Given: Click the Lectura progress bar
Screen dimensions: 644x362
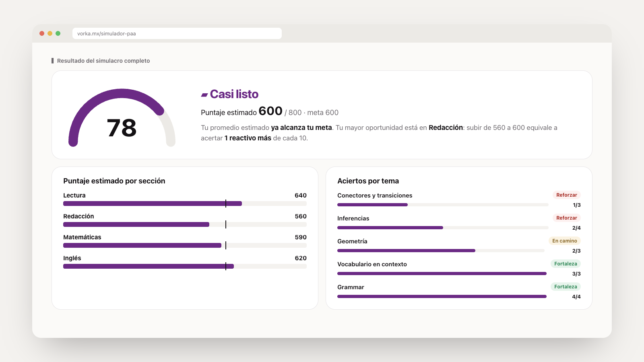Looking at the screenshot, I should tap(185, 204).
